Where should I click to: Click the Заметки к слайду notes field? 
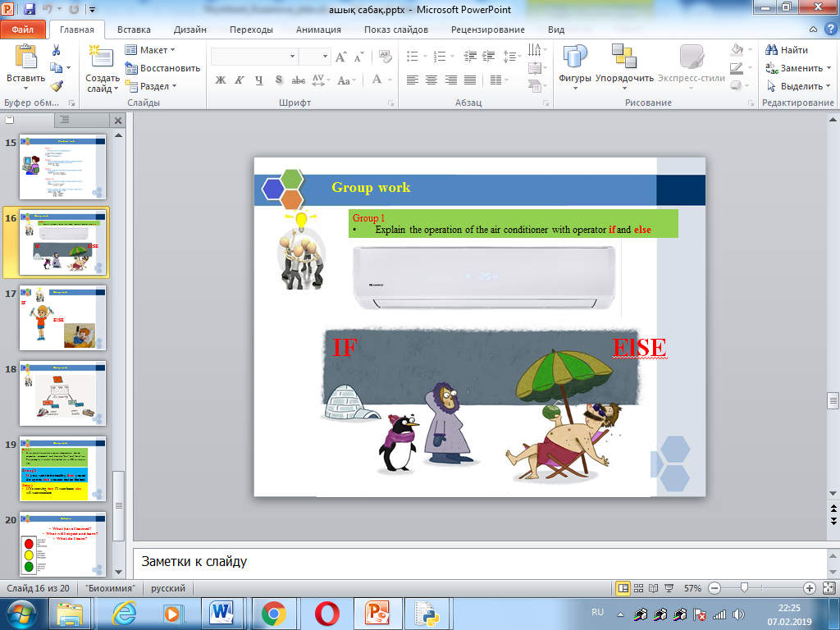(x=479, y=563)
